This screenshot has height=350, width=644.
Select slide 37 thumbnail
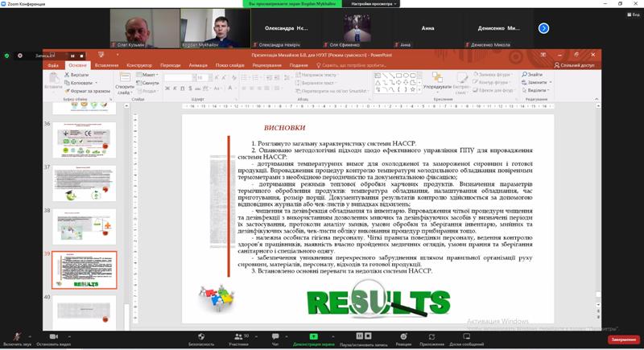pos(85,183)
